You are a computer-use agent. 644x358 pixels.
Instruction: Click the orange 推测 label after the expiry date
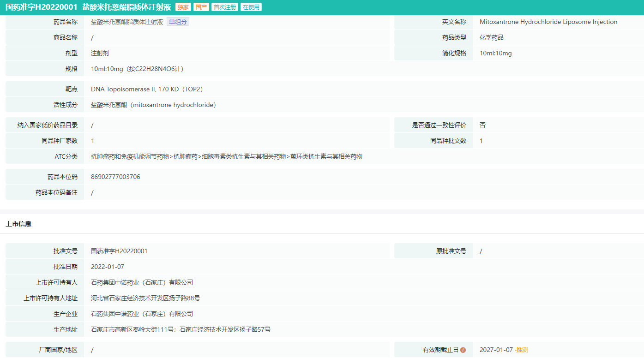(522, 350)
